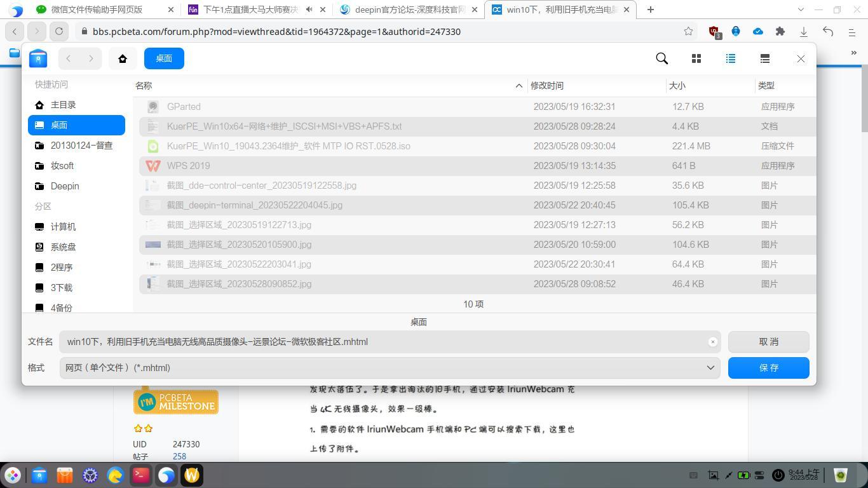The width and height of the screenshot is (868, 488).
Task: Click the uBlock Origin extension icon
Action: pos(714,32)
